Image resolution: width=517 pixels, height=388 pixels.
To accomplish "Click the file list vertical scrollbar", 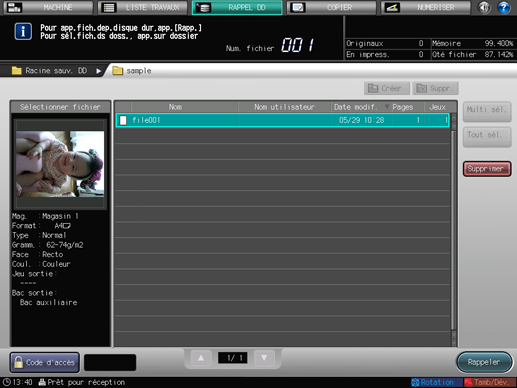I will point(453,230).
